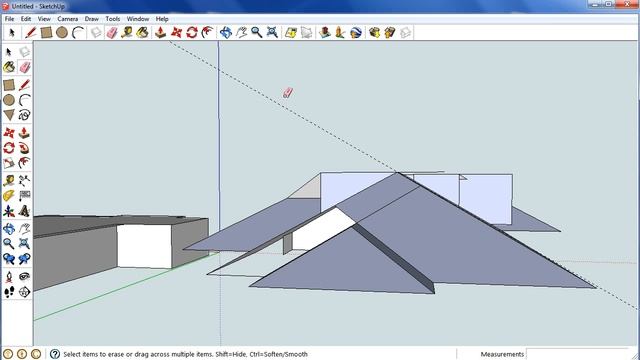Activate the Pan hand tool in top toolbar
640x360 pixels.
tap(241, 33)
